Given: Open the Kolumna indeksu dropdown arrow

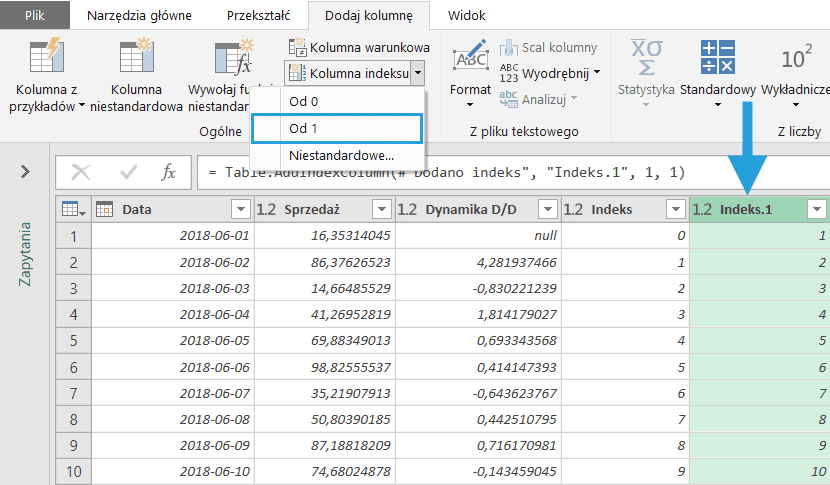Looking at the screenshot, I should pyautogui.click(x=417, y=73).
